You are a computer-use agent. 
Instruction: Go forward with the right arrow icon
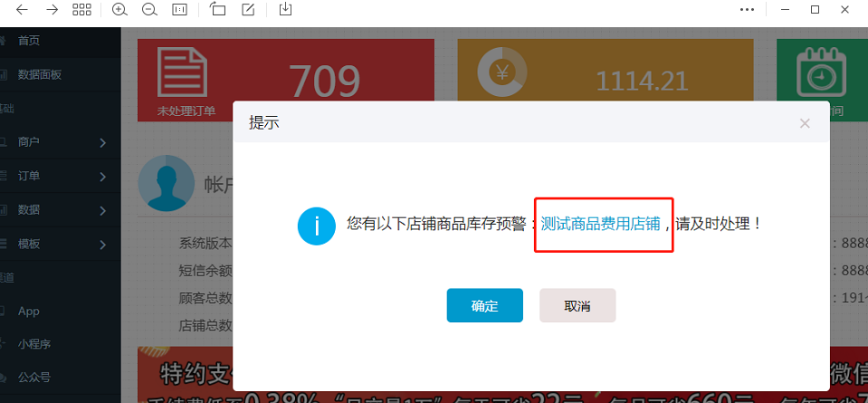52,9
